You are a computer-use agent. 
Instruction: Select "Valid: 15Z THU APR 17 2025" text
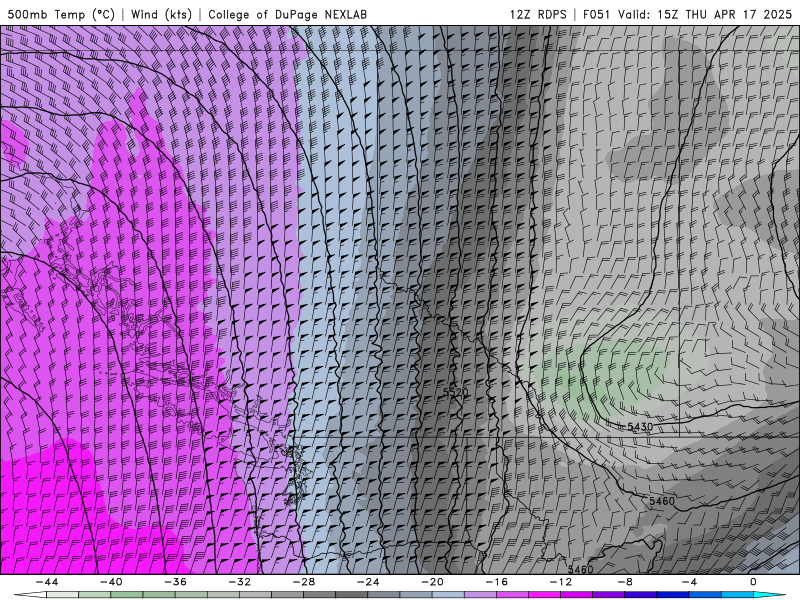point(705,14)
